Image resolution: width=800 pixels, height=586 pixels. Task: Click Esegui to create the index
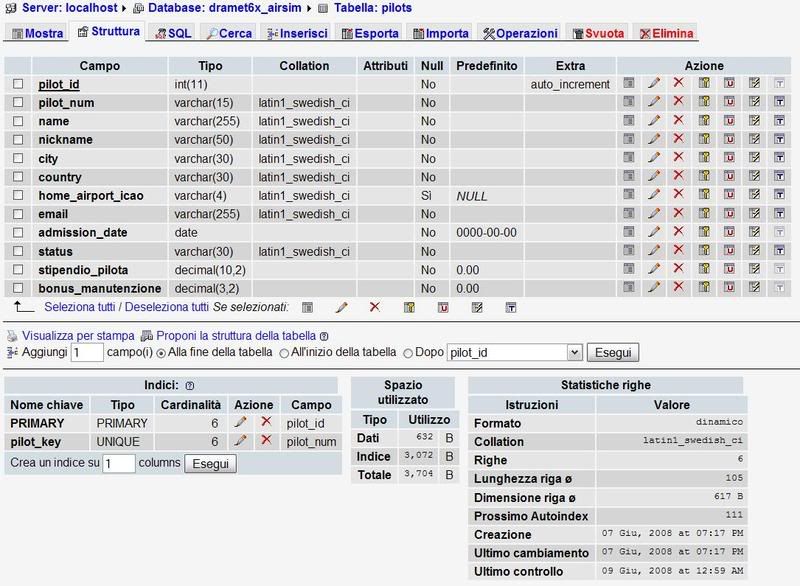point(210,464)
